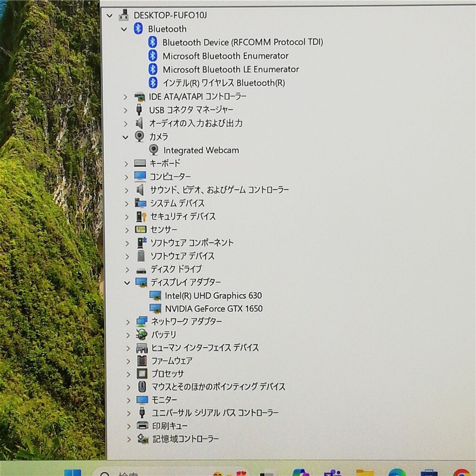Select the バッテリ label
This screenshot has height=476, width=476.
pyautogui.click(x=164, y=335)
